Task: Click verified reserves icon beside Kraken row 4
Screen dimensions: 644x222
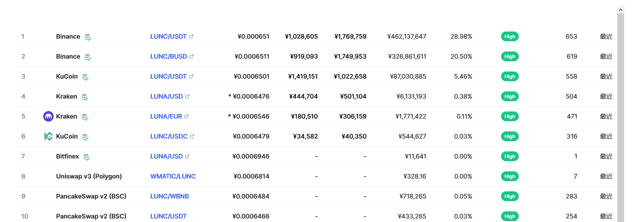Action: coord(84,97)
